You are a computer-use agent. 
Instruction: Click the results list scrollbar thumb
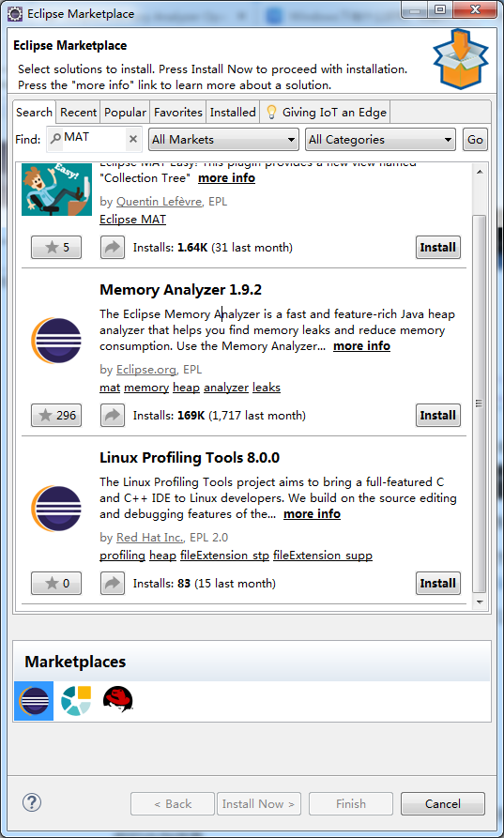480,404
